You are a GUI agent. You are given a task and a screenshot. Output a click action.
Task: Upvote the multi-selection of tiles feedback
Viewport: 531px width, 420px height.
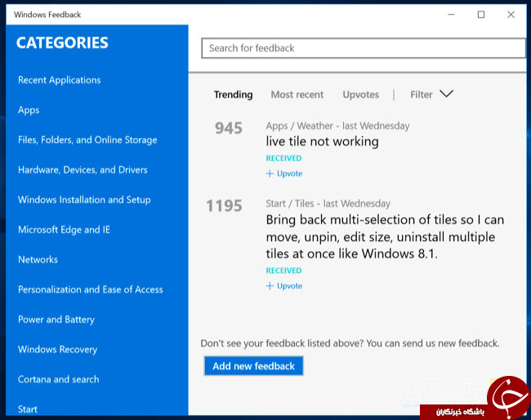284,286
